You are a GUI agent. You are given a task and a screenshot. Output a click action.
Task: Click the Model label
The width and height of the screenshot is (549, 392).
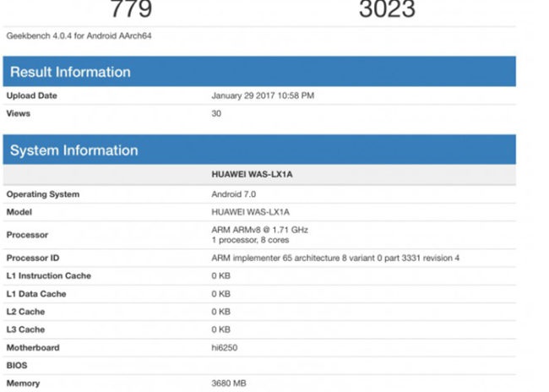[19, 212]
